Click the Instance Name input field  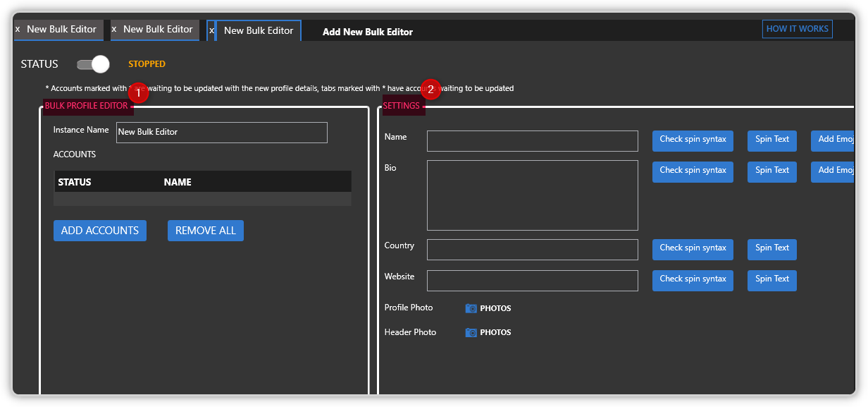(x=221, y=133)
